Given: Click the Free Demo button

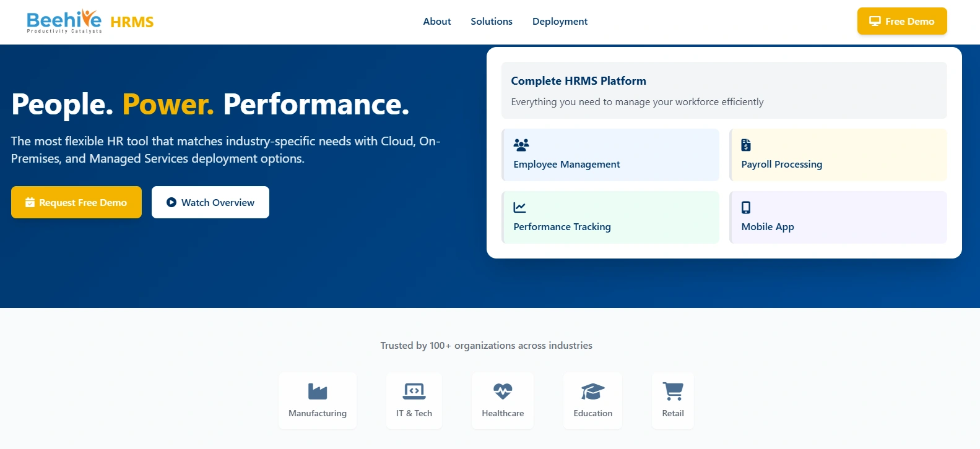Looking at the screenshot, I should 902,21.
